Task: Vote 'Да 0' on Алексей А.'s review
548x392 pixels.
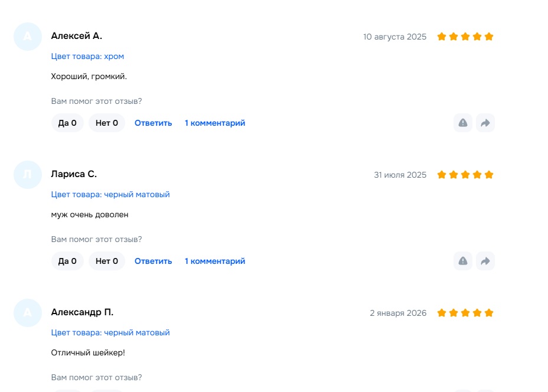Action: click(67, 123)
